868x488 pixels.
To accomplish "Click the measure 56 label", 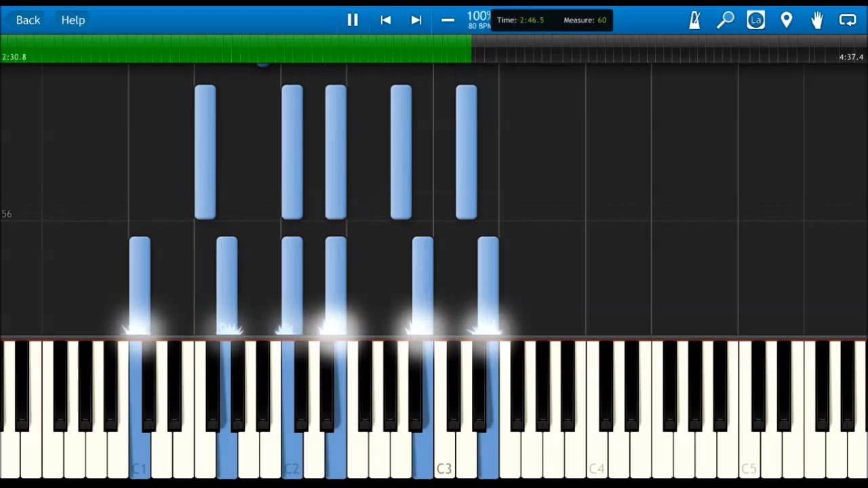I will coord(7,214).
